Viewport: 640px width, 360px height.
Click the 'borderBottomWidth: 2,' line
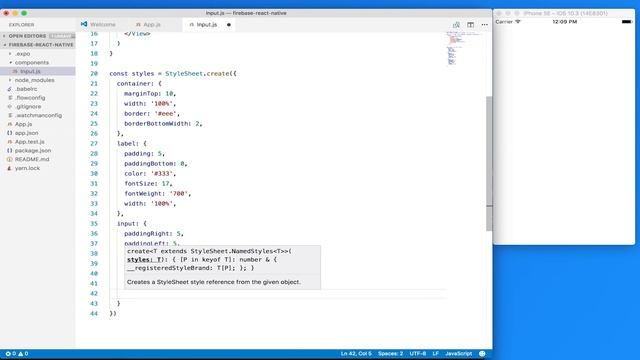[x=163, y=123]
